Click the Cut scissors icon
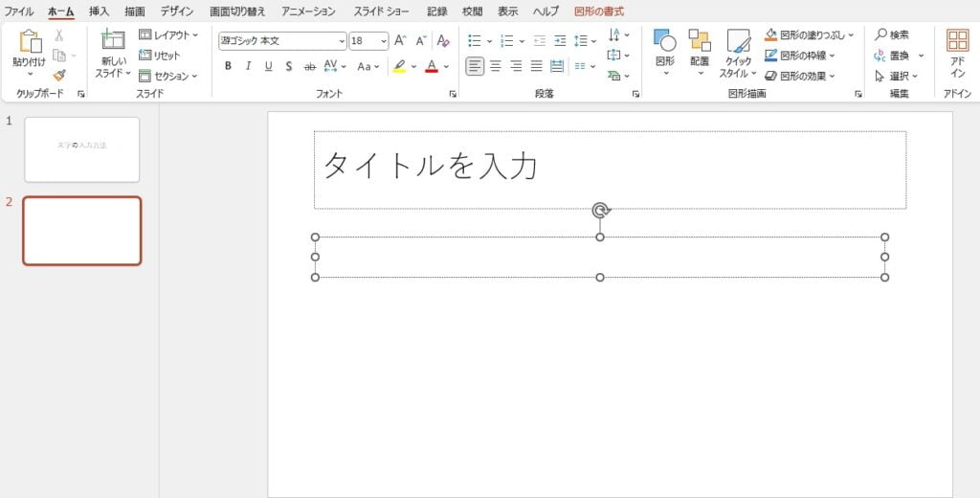Viewport: 980px width, 498px height. pos(58,35)
